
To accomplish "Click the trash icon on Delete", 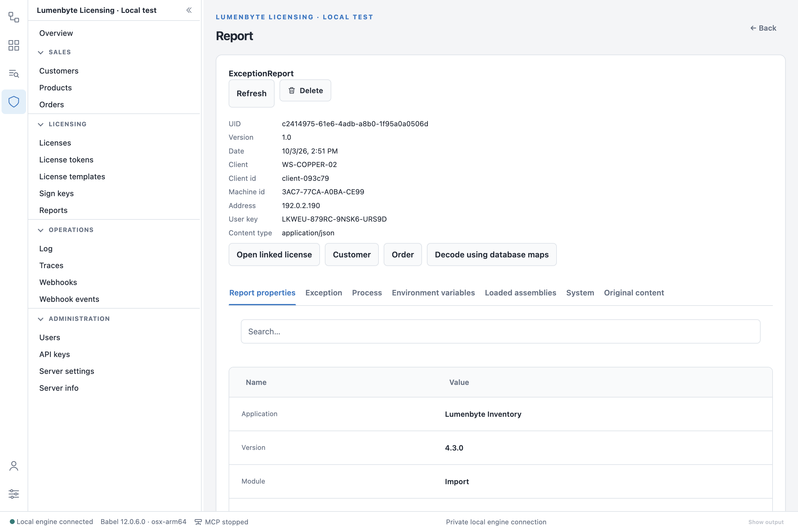I will (291, 91).
